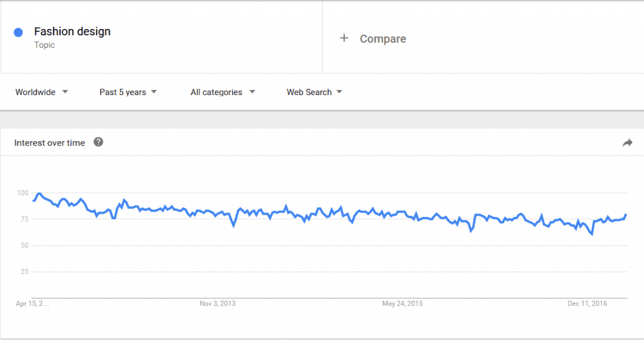Click the plus icon beside Compare
Image resolution: width=644 pixels, height=340 pixels.
344,38
